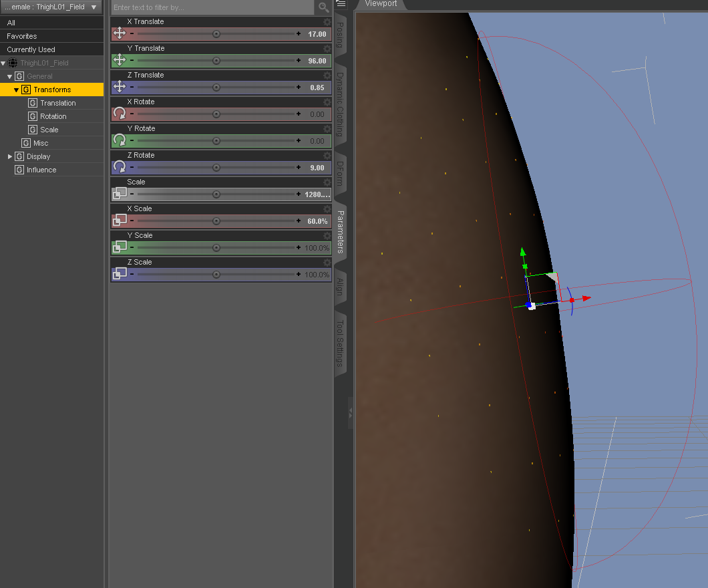Click the Z Rotate rotation icon
The width and height of the screenshot is (708, 588).
pos(120,166)
